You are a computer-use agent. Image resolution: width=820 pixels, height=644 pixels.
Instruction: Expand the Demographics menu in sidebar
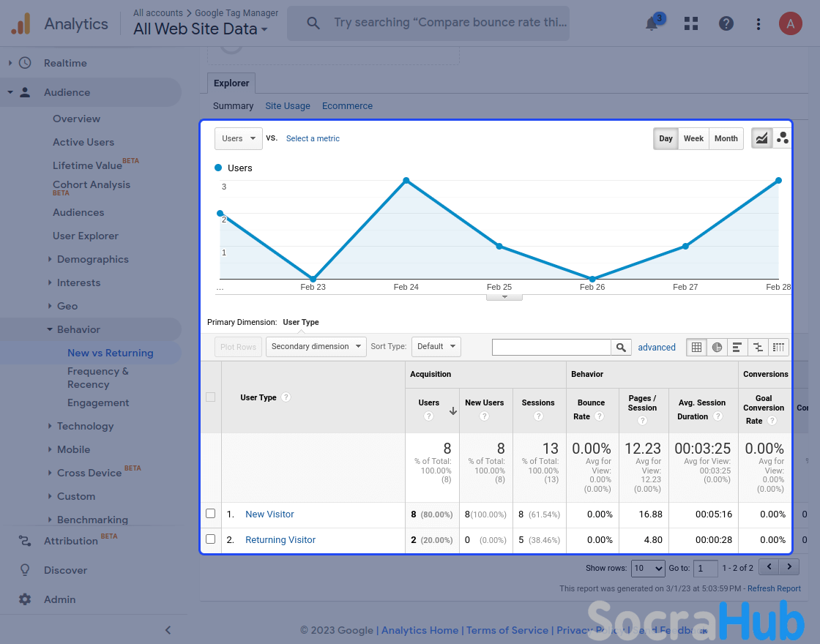92,259
